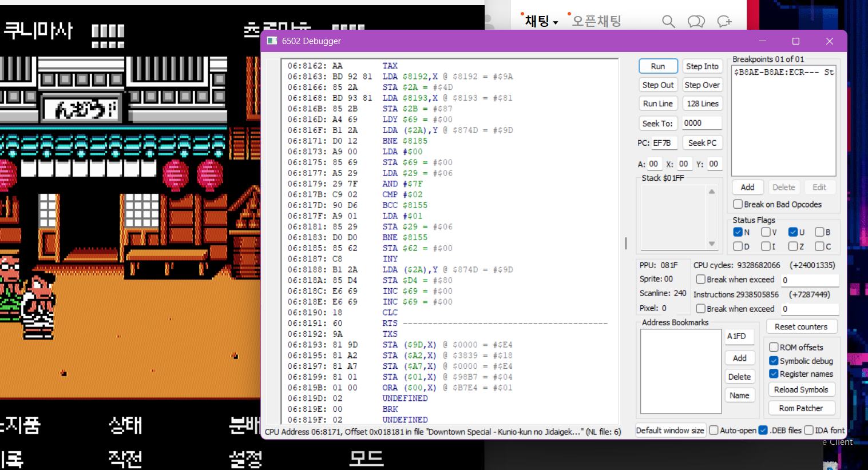This screenshot has width=868, height=470.
Task: Toggle the C status flag
Action: click(819, 246)
